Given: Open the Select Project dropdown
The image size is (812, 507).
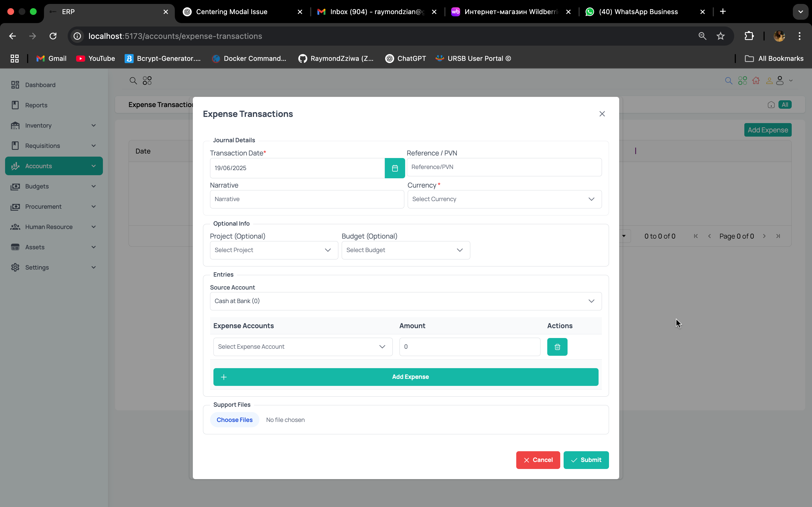Looking at the screenshot, I should pyautogui.click(x=274, y=250).
